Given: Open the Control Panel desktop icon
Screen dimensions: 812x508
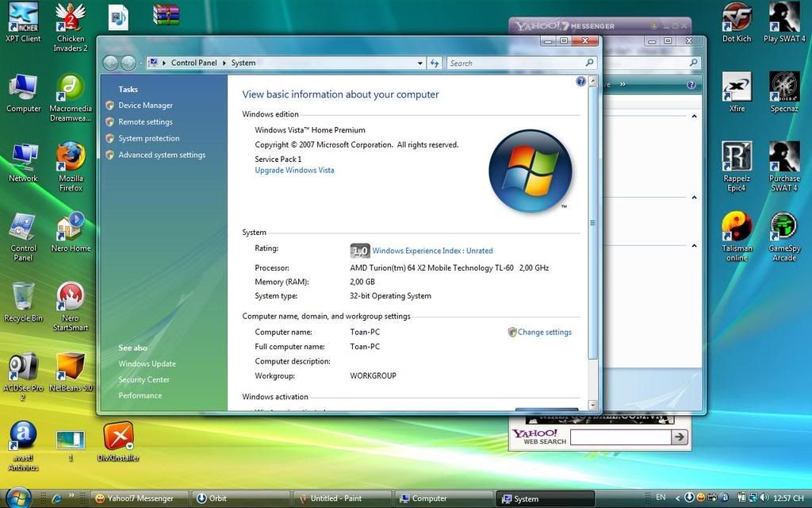Looking at the screenshot, I should point(23,237).
